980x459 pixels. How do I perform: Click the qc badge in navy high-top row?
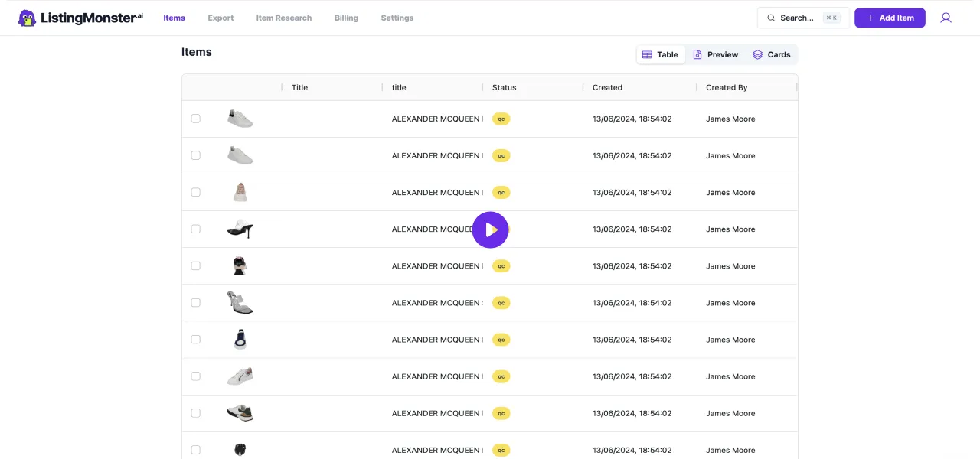click(501, 339)
